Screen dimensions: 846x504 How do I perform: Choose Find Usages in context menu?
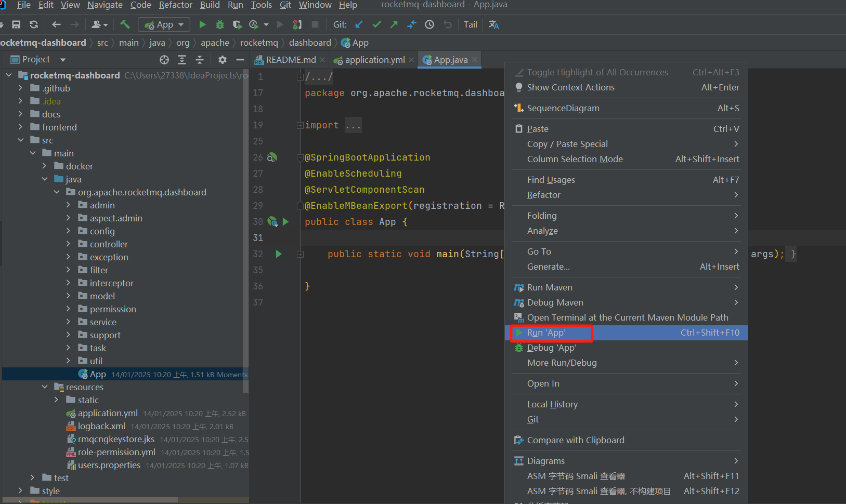click(x=626, y=180)
